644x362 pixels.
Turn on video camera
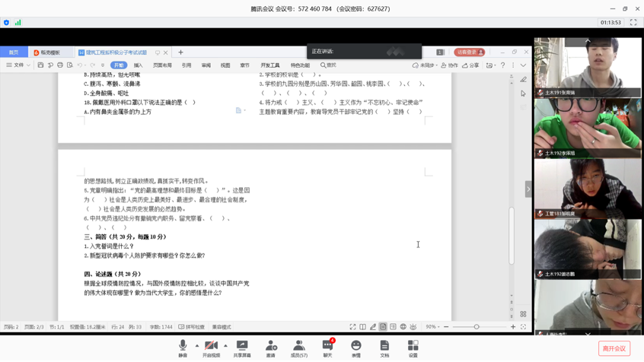coord(211,348)
